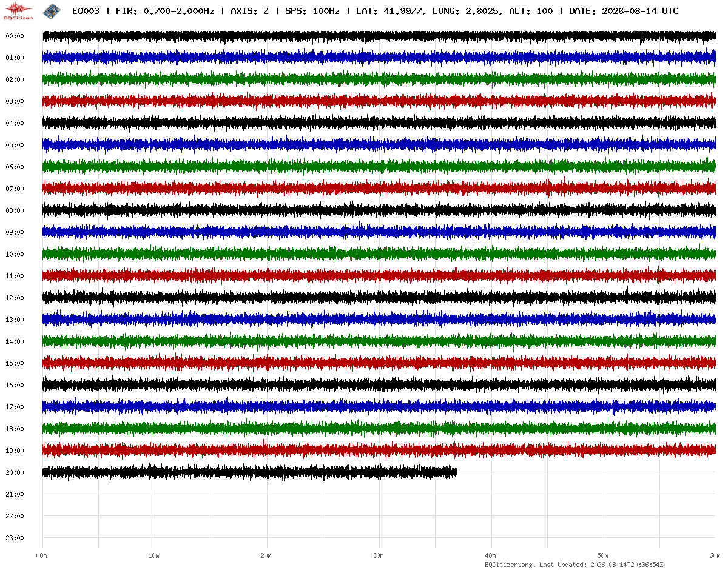Click the green 10:00 seismic trace
Screen dimensions: 728x570
[379, 254]
